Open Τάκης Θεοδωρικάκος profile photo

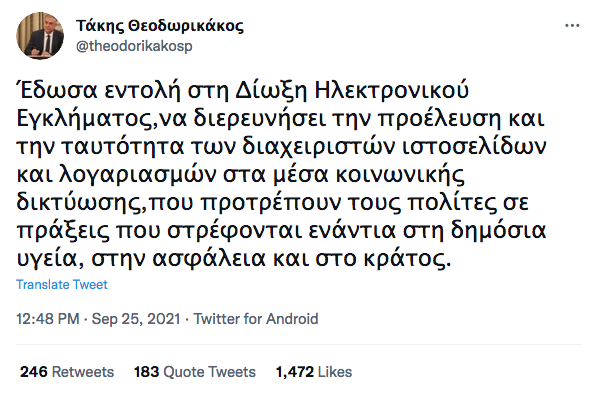coord(40,35)
